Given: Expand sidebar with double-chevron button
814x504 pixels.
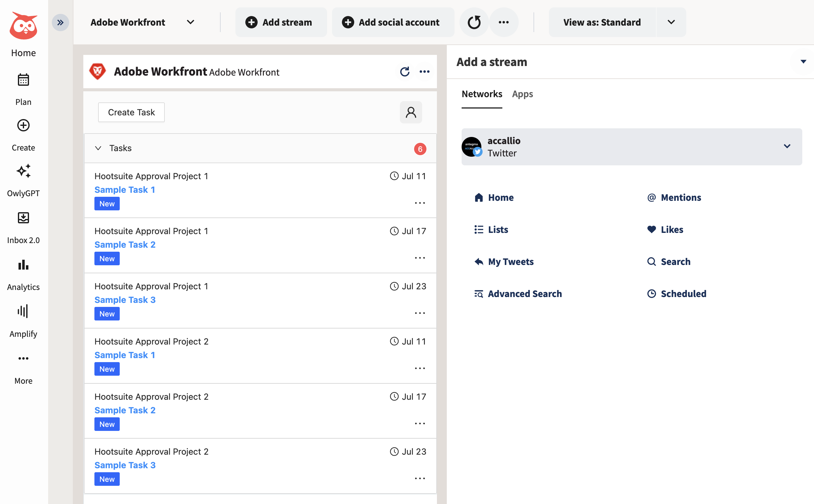Looking at the screenshot, I should (x=60, y=22).
